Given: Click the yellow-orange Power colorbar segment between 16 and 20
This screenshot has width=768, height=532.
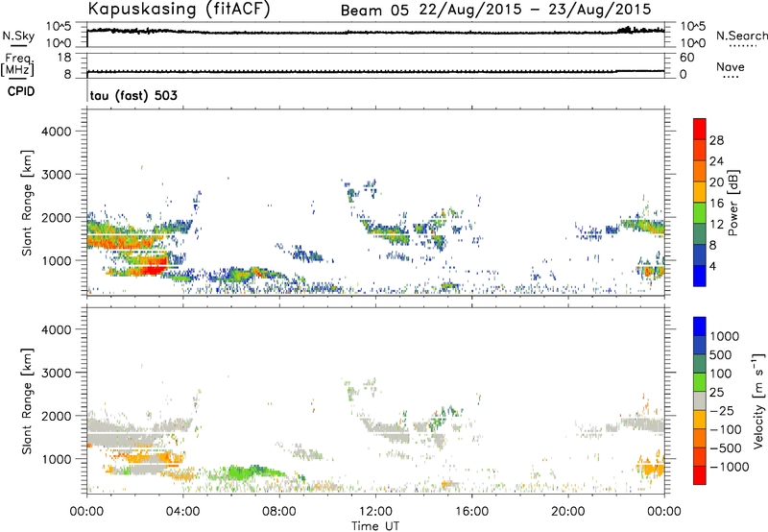Looking at the screenshot, I should pyautogui.click(x=700, y=191).
